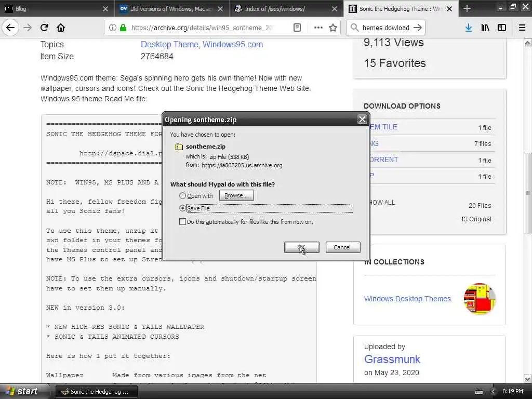
Task: Click the Browse... button
Action: point(236,195)
